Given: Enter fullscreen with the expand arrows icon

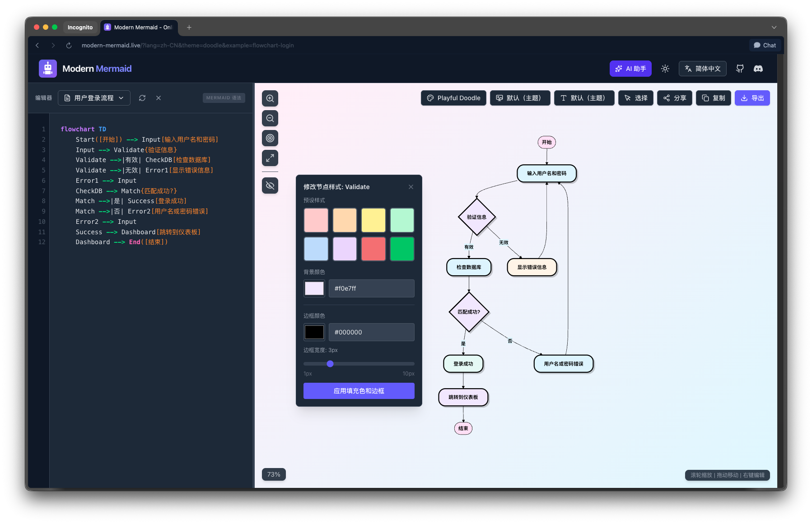Looking at the screenshot, I should coord(270,158).
